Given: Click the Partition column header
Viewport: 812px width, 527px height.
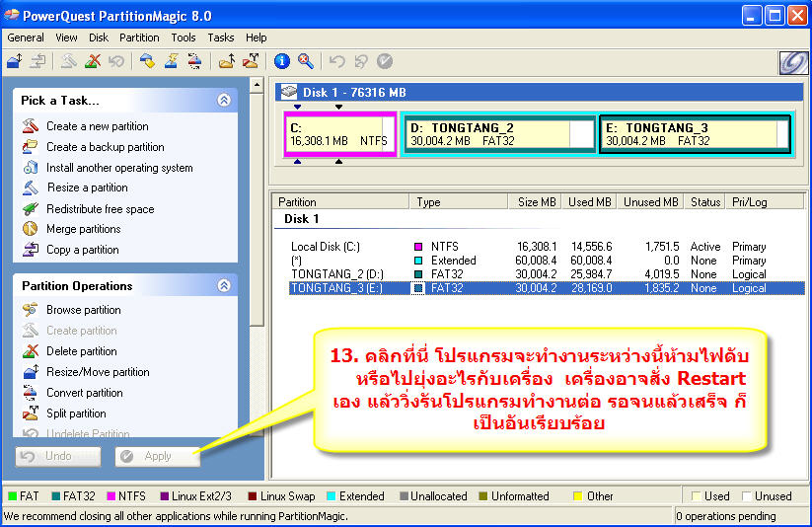Looking at the screenshot, I should tap(340, 201).
